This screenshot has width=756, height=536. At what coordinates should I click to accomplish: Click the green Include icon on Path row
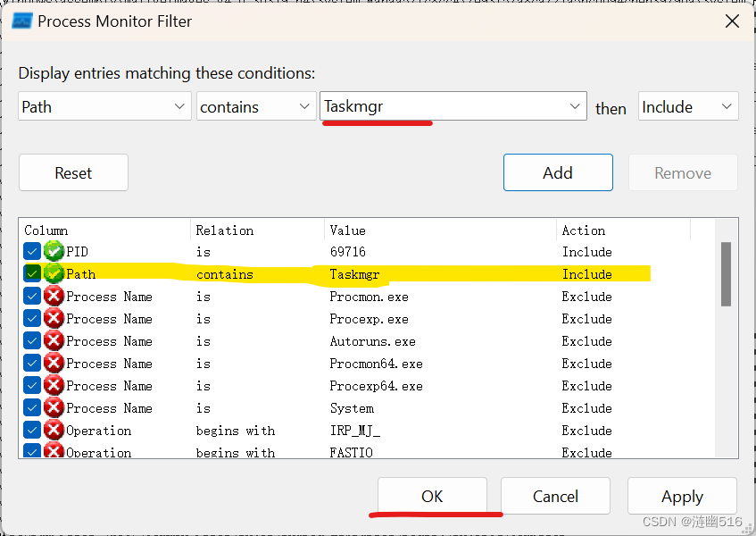(x=53, y=273)
